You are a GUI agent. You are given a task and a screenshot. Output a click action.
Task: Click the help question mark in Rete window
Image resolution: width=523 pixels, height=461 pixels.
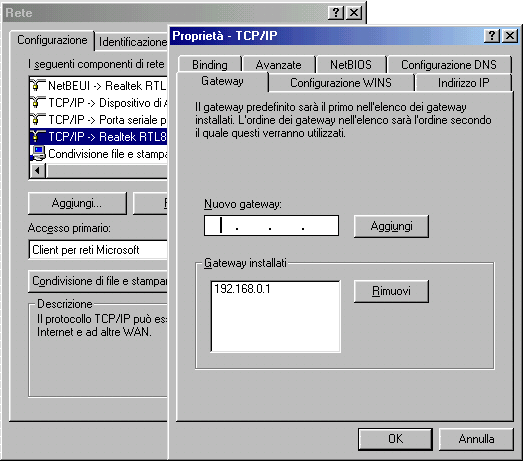(x=336, y=13)
